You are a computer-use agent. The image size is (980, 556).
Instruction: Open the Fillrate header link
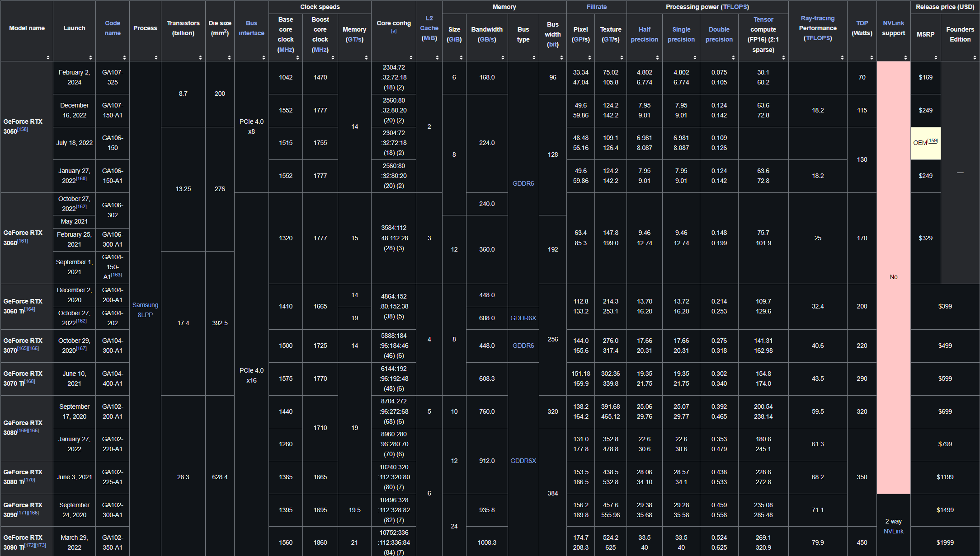(596, 7)
